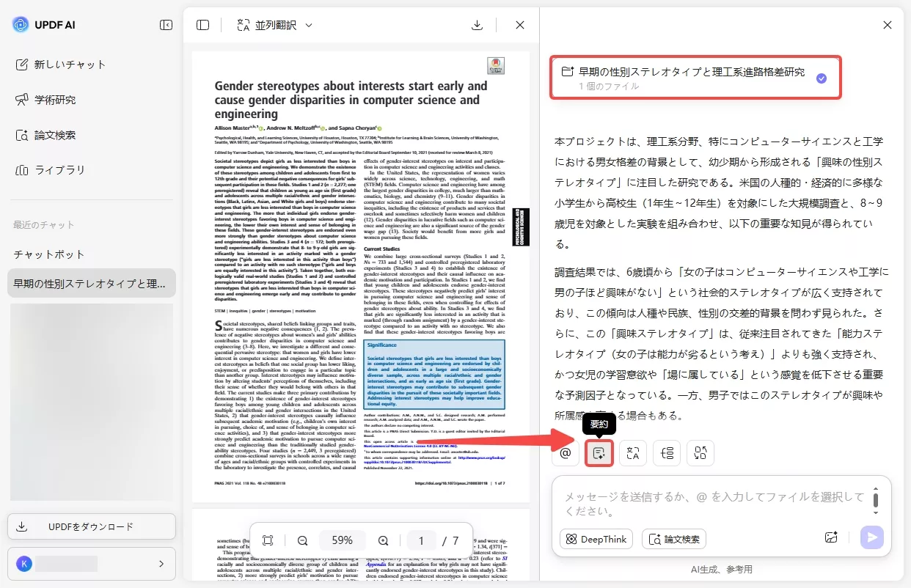Click the @ file mention icon

coord(565,452)
